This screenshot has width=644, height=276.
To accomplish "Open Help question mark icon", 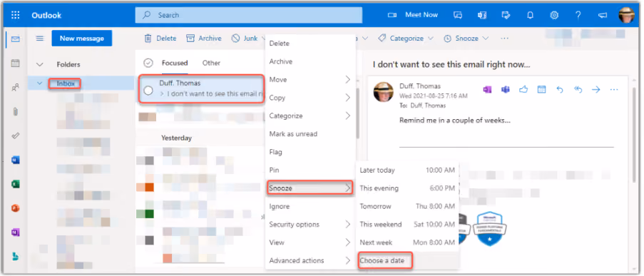I will 578,15.
